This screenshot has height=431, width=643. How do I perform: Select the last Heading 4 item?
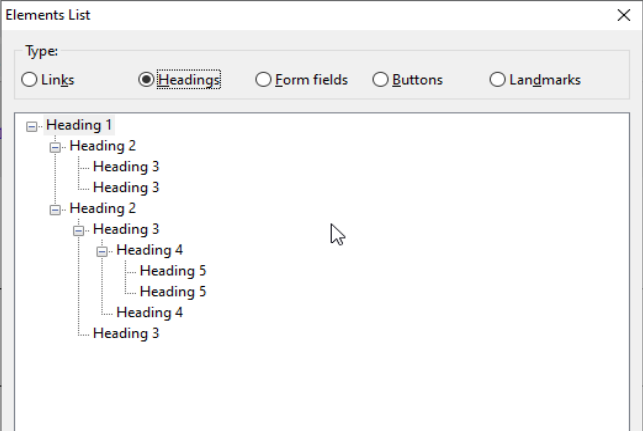pos(149,312)
